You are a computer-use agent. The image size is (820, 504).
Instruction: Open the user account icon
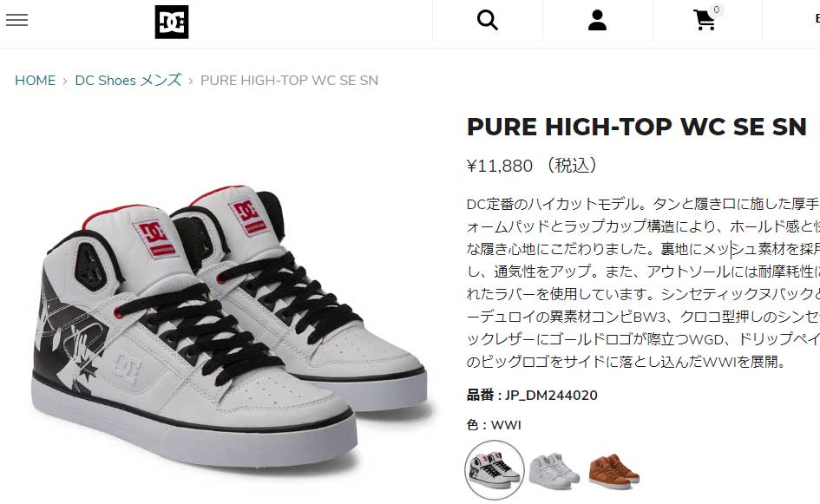point(597,21)
